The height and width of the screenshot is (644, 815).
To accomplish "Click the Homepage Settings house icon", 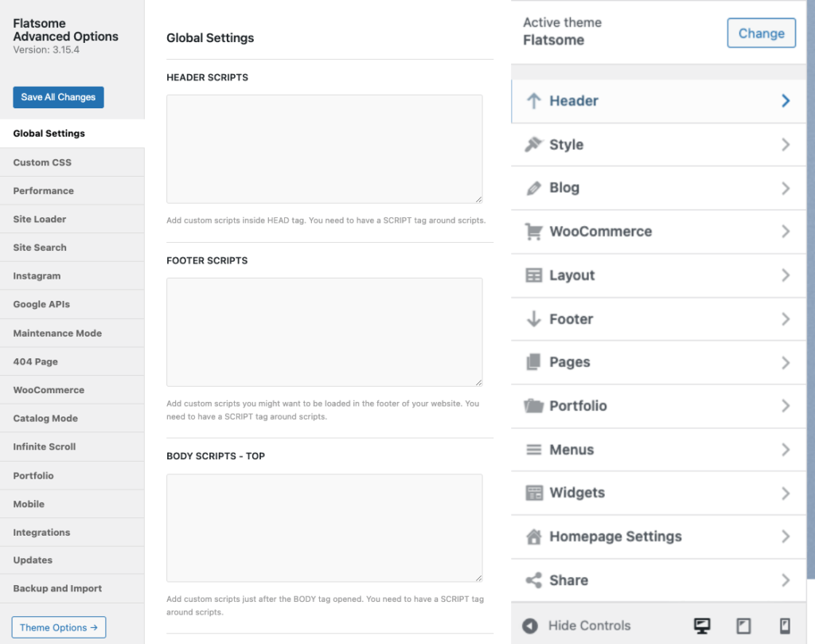I will (x=533, y=537).
